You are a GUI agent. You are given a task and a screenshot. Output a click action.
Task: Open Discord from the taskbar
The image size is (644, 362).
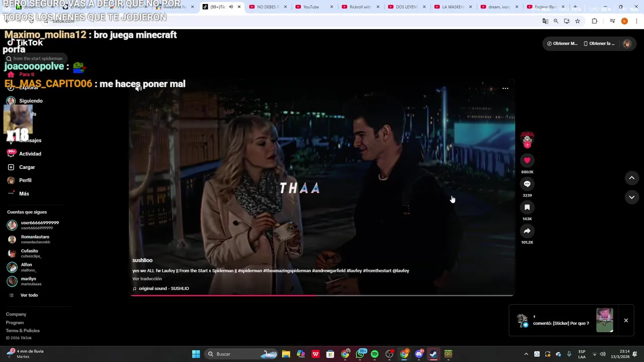click(x=419, y=354)
